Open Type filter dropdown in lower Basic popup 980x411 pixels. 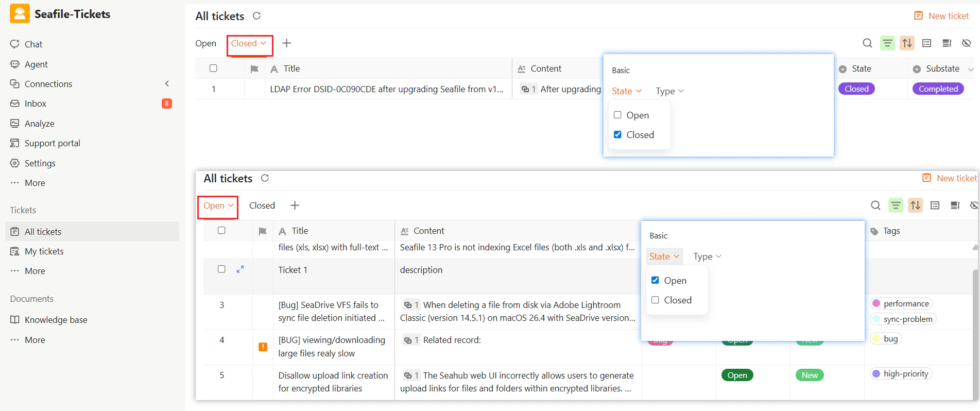[x=707, y=256]
